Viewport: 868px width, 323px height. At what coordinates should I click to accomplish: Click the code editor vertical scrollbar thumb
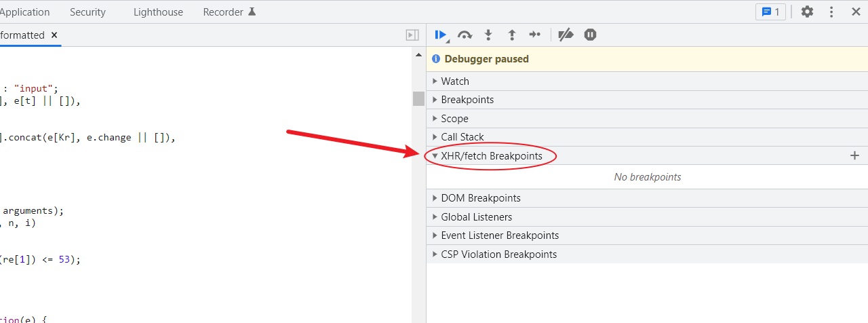click(x=418, y=99)
